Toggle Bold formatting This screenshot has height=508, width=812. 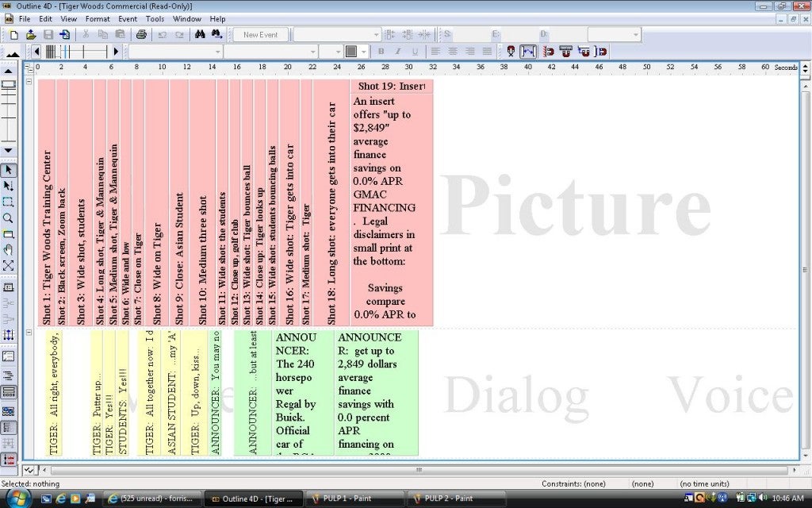(x=381, y=52)
